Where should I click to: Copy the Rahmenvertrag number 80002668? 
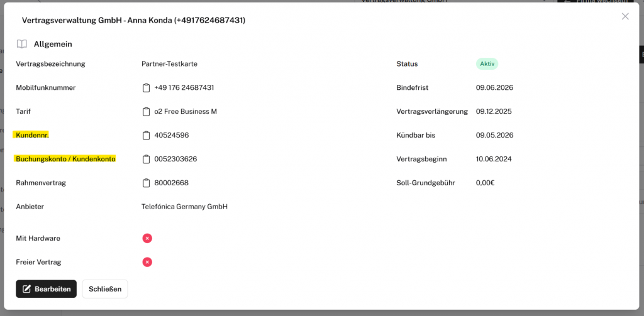[146, 183]
